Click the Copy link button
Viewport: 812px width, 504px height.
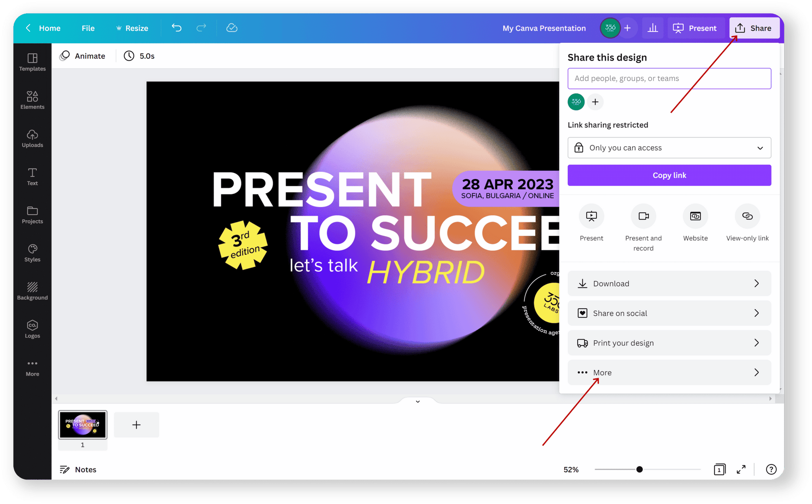[669, 176]
